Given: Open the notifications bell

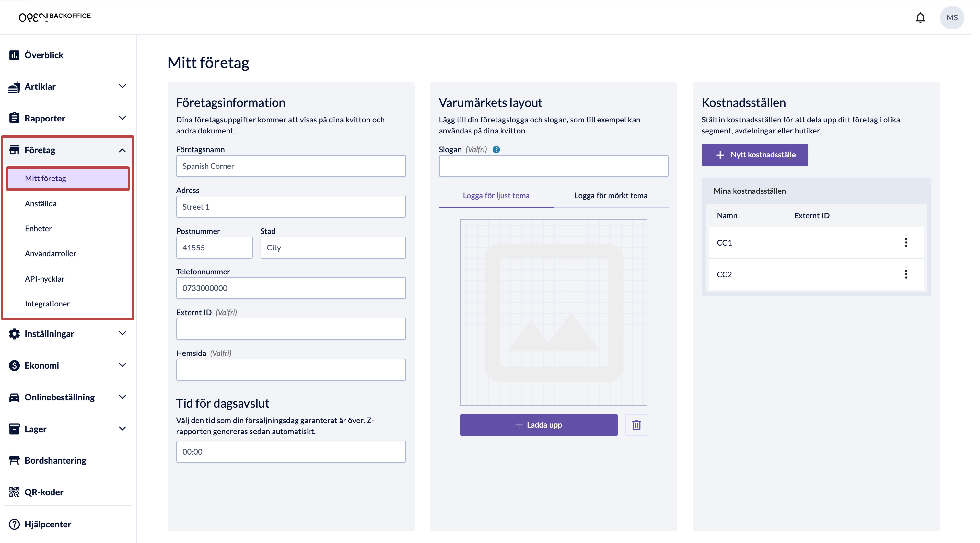Looking at the screenshot, I should [x=920, y=18].
